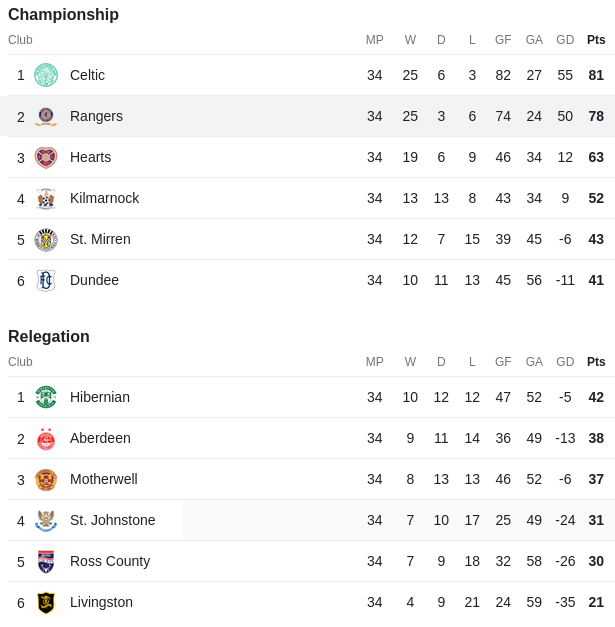This screenshot has width=615, height=627.
Task: Click the Kilmarnock club crest icon
Action: pos(46,199)
